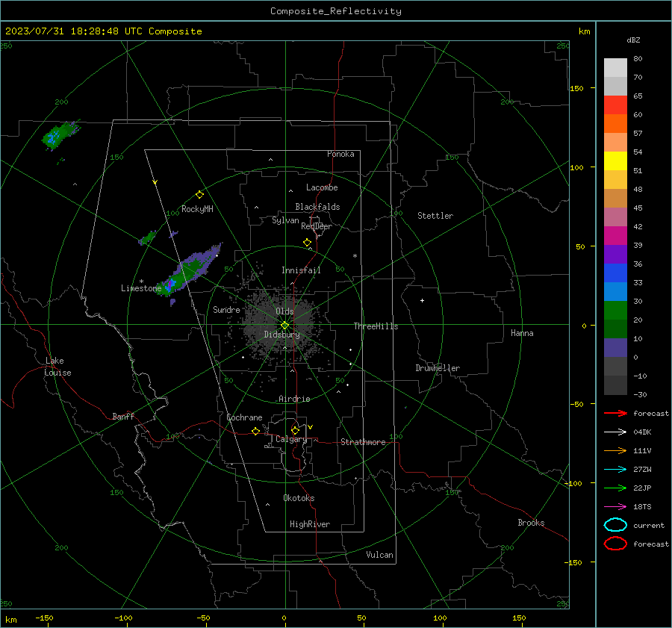Click the Calgary city label
This screenshot has height=628, width=672.
(291, 439)
